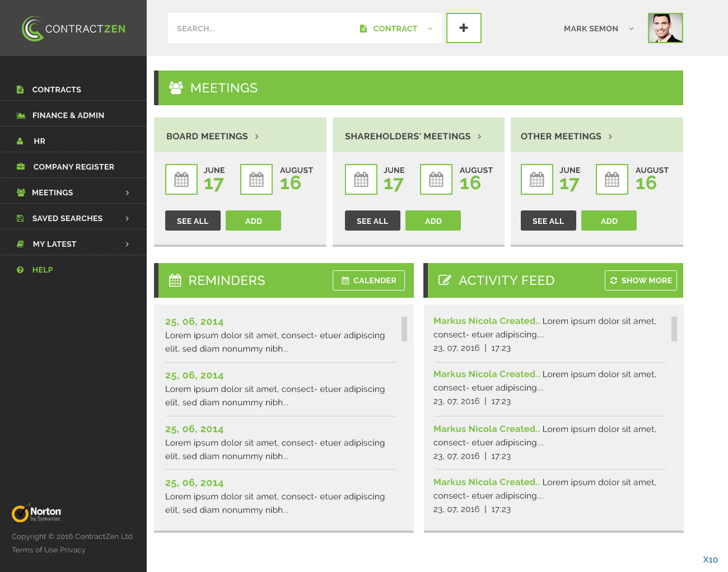The image size is (728, 572).
Task: See all Other Meetings
Action: pyautogui.click(x=548, y=221)
